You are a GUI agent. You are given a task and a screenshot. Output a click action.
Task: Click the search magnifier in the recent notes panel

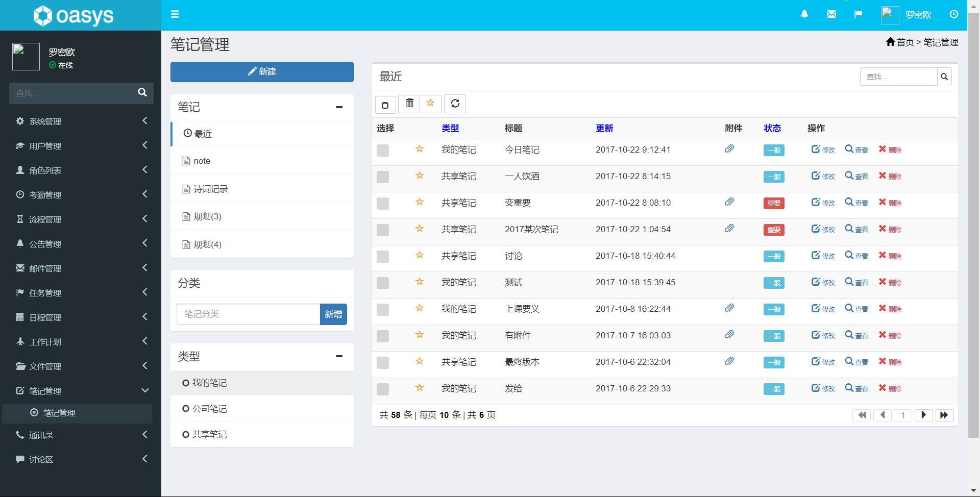tap(944, 77)
